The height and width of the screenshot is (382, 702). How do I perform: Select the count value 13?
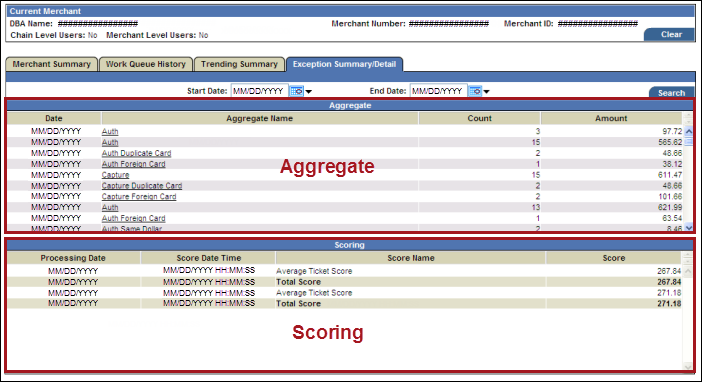click(x=536, y=207)
